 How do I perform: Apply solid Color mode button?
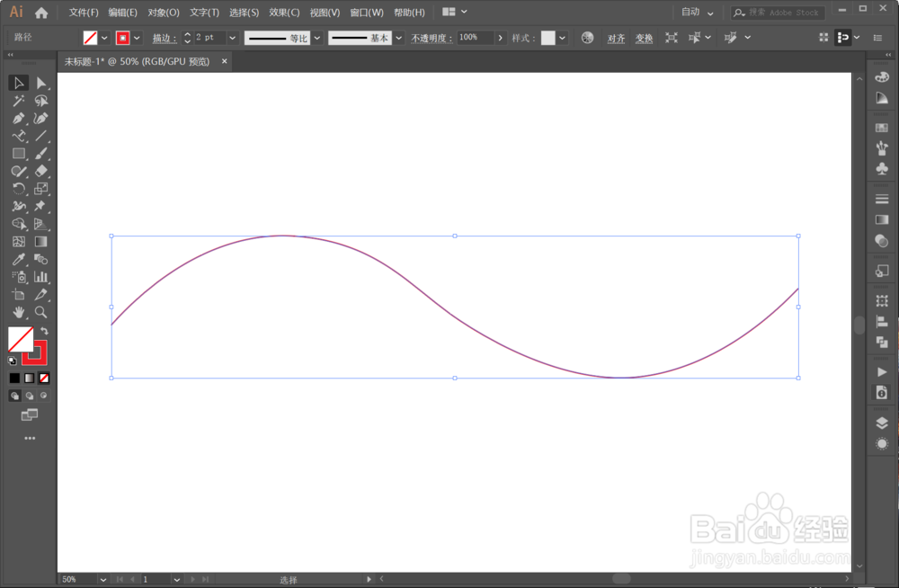tap(14, 378)
